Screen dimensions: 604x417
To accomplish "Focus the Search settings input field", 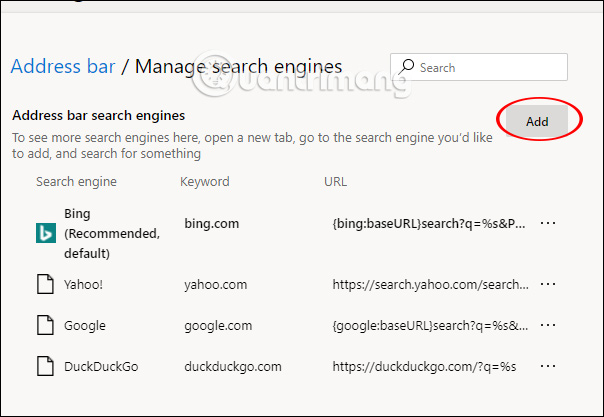I will click(x=479, y=67).
